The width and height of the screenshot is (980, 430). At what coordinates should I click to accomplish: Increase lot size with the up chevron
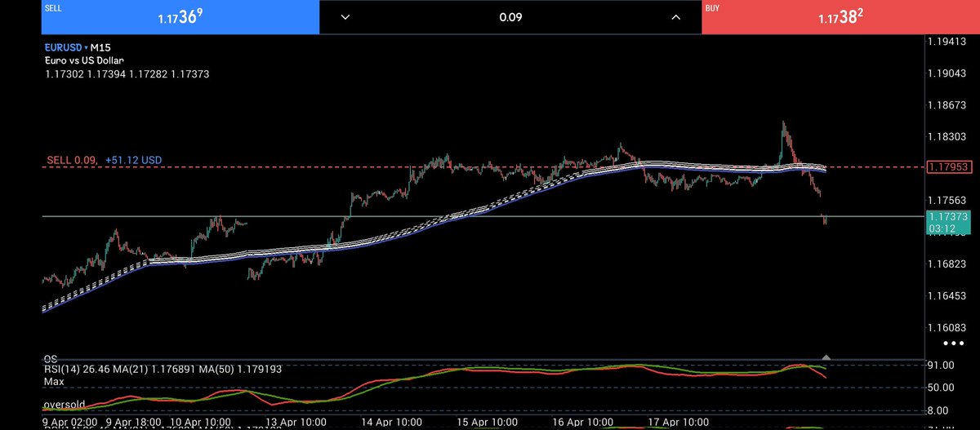675,17
